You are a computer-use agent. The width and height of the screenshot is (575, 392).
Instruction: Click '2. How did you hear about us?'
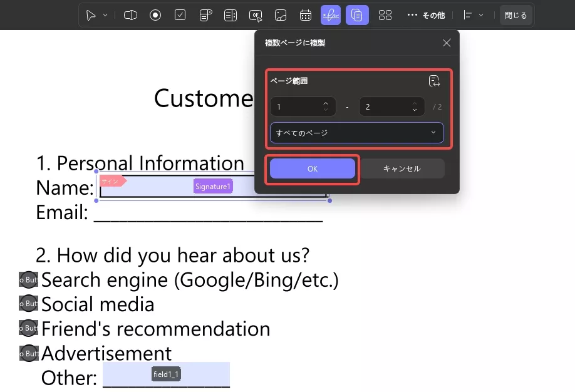click(x=173, y=255)
